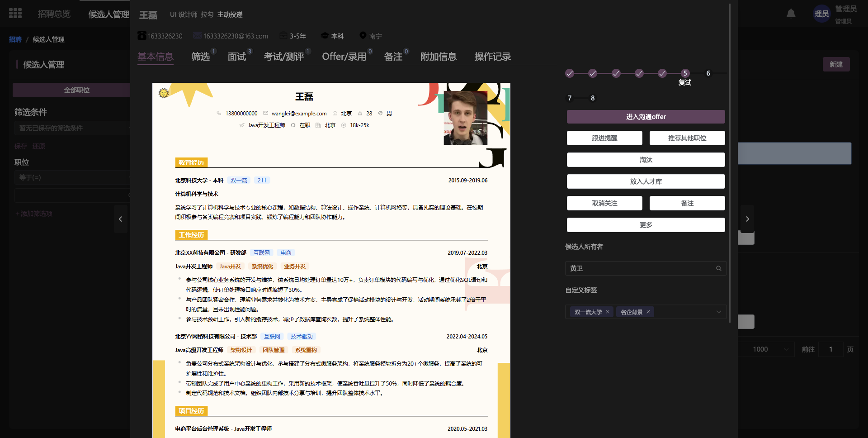The height and width of the screenshot is (438, 868).
Task: Click the phone icon beside 1633326230
Action: click(142, 36)
